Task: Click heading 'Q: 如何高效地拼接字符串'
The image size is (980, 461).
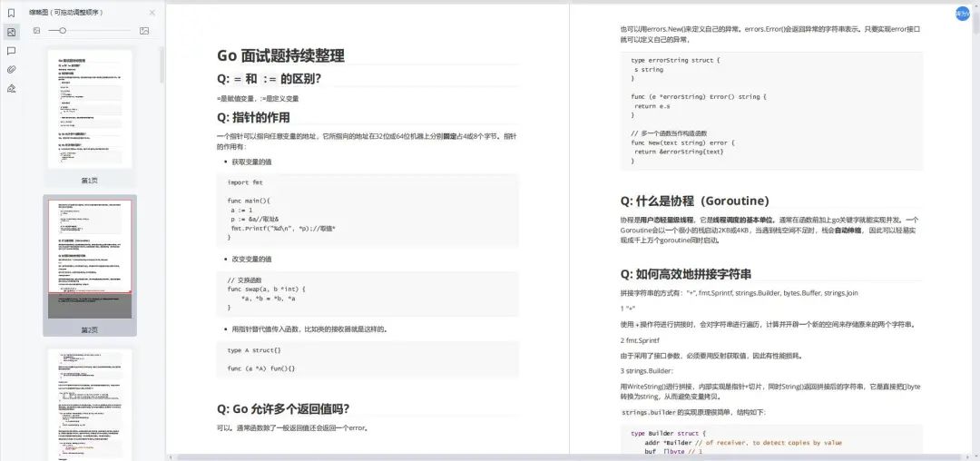Action: tap(686, 273)
